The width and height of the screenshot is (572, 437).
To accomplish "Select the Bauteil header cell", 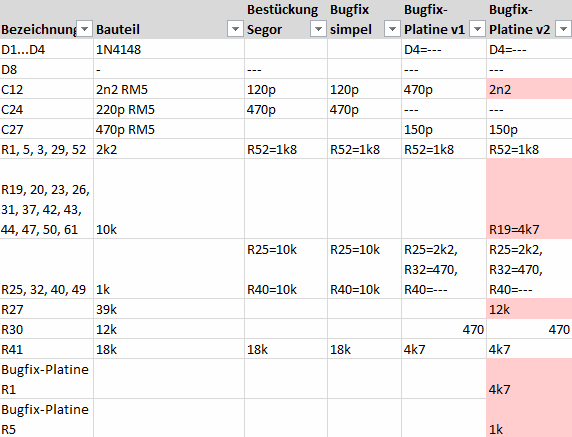I will [x=169, y=19].
